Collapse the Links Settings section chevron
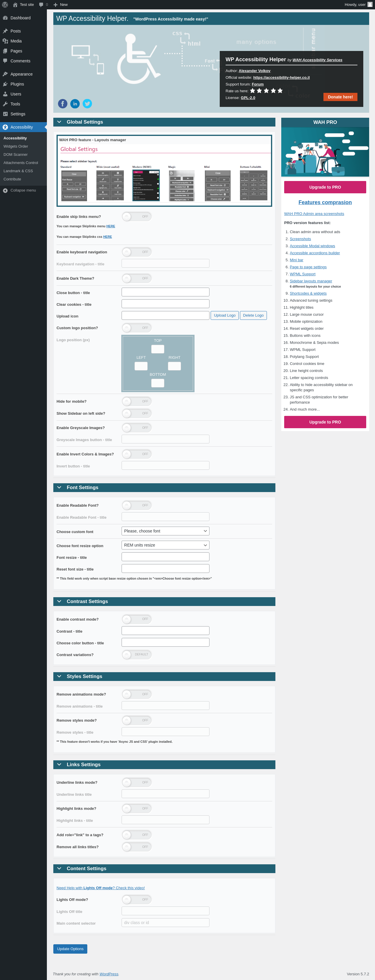375x980 pixels. (59, 764)
